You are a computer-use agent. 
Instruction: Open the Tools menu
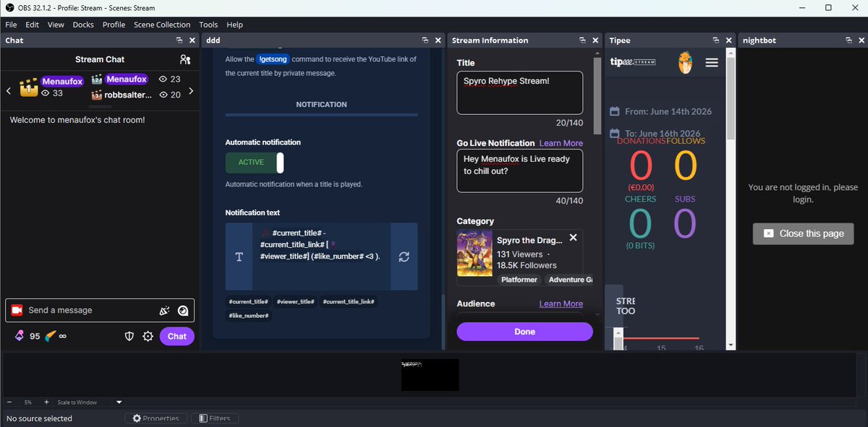pyautogui.click(x=208, y=25)
